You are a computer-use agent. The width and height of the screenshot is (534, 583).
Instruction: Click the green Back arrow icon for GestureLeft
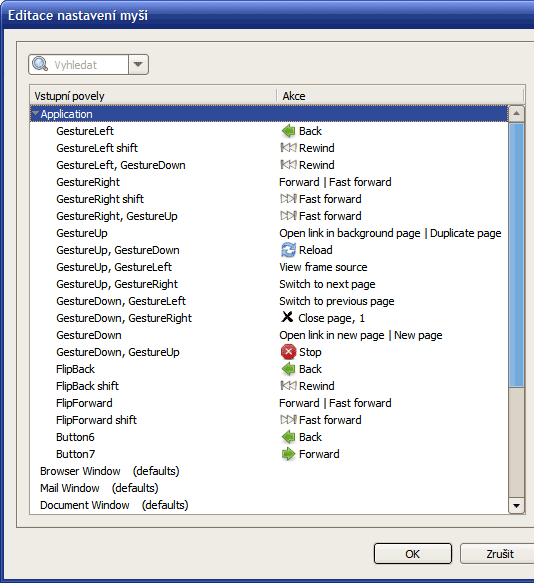click(288, 131)
